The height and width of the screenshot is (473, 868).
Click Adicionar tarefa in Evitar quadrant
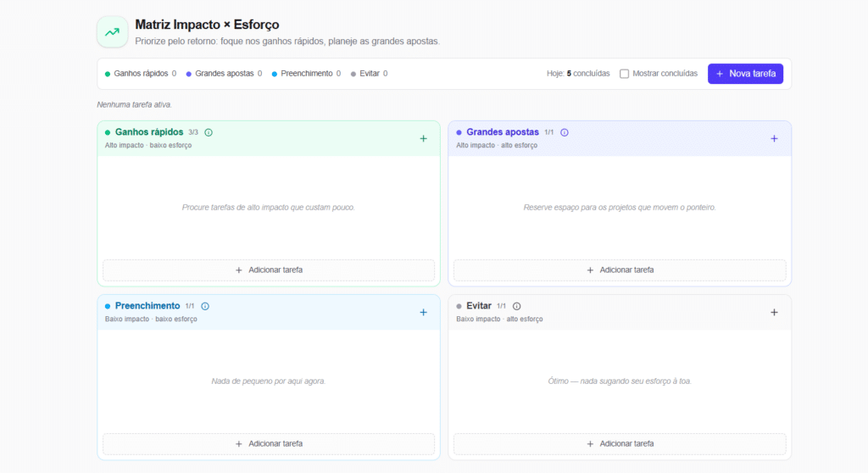pos(620,444)
